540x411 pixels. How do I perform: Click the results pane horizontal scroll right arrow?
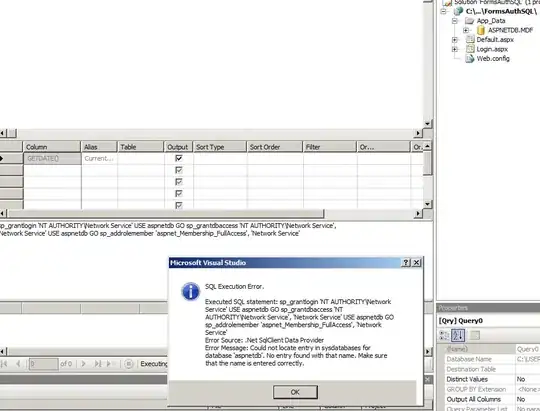(427, 352)
